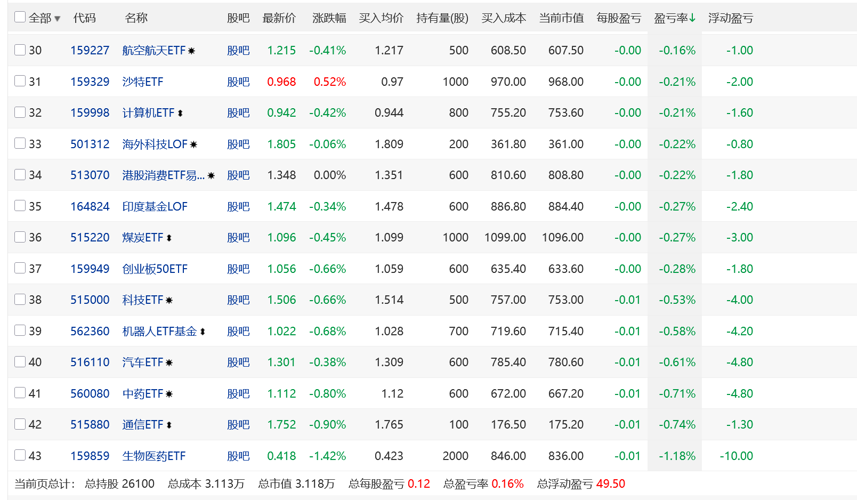The height and width of the screenshot is (500, 857).
Task: Open 股吧 link for 汽车ETF row
Action: coord(238,362)
